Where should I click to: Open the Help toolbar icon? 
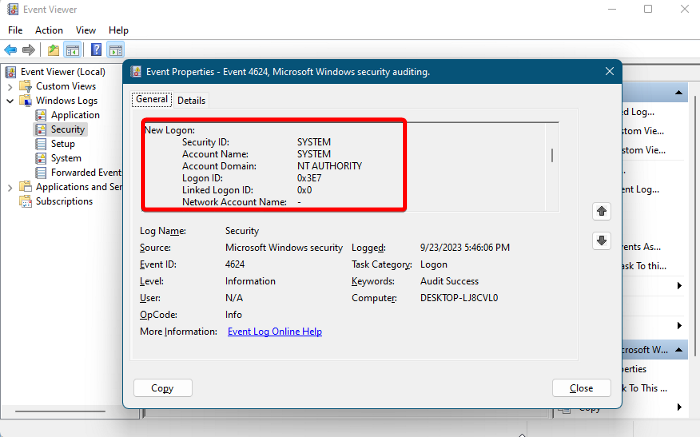tap(96, 50)
